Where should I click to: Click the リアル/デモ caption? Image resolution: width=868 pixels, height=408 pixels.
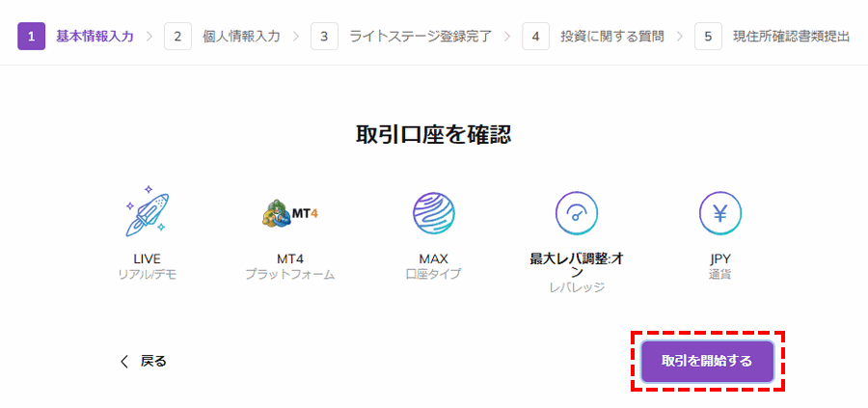[x=148, y=275]
